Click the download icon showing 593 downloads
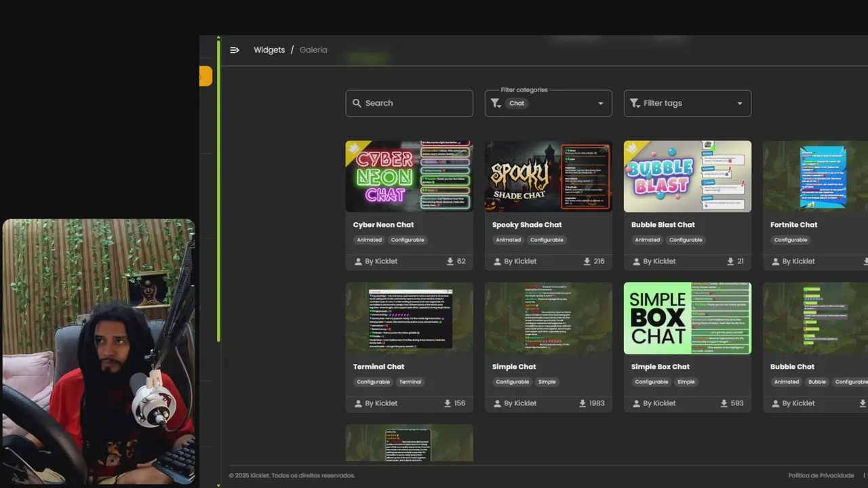This screenshot has height=488, width=868. coord(725,403)
